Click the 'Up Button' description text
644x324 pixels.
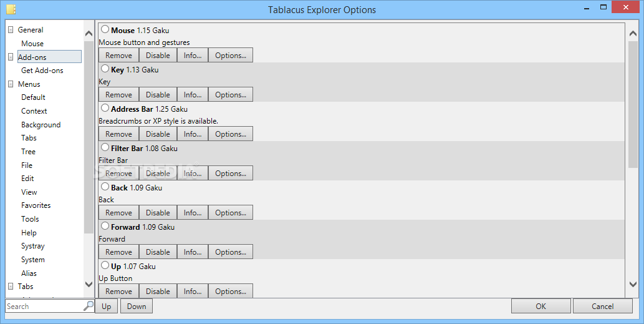[x=115, y=278]
